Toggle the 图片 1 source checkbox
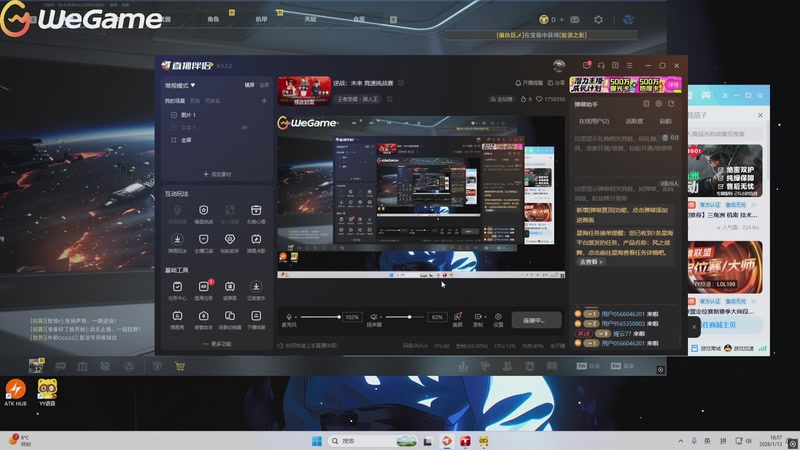The image size is (800, 450). click(173, 115)
